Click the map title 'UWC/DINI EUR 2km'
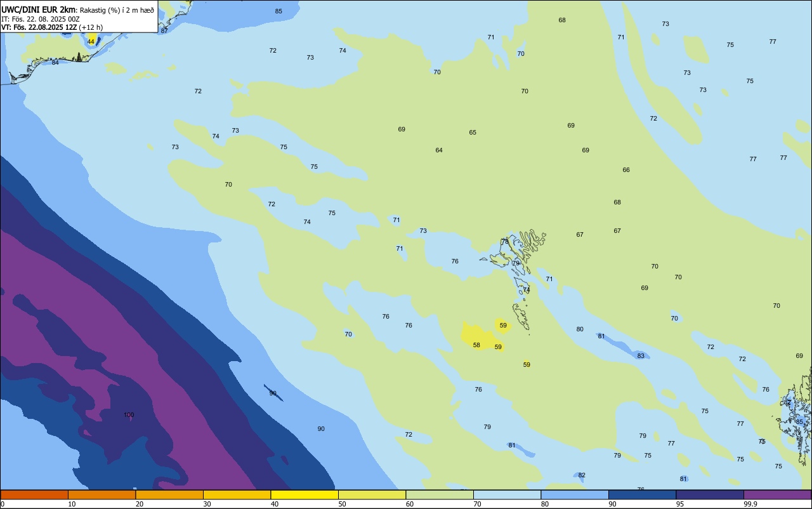 pos(39,10)
